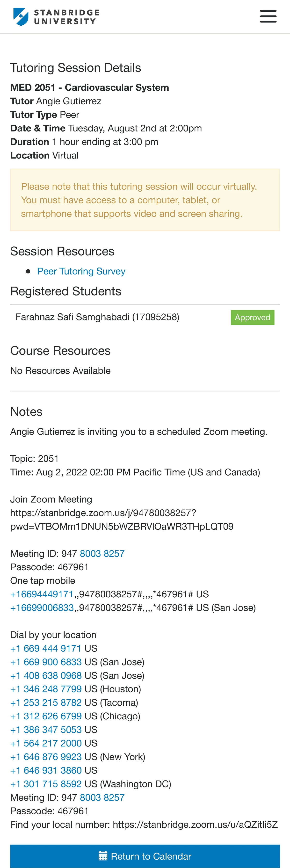Click the Return to Calendar button
Image resolution: width=290 pixels, height=868 pixels.
pos(145,856)
